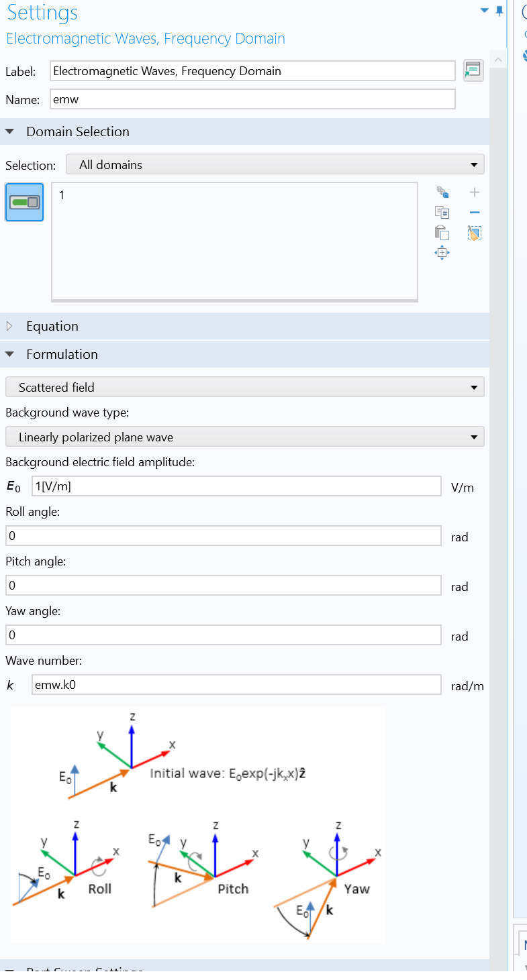Toggle the Activate Selection switch
527x980 pixels.
pyautogui.click(x=25, y=202)
